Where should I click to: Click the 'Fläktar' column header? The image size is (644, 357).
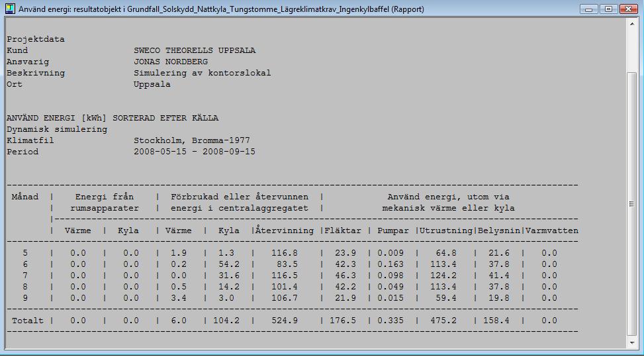pyautogui.click(x=343, y=230)
